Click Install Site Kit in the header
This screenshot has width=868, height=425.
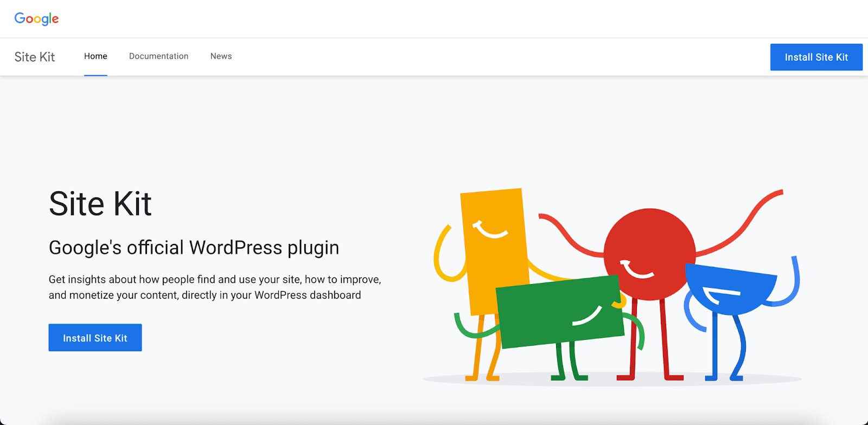[816, 57]
